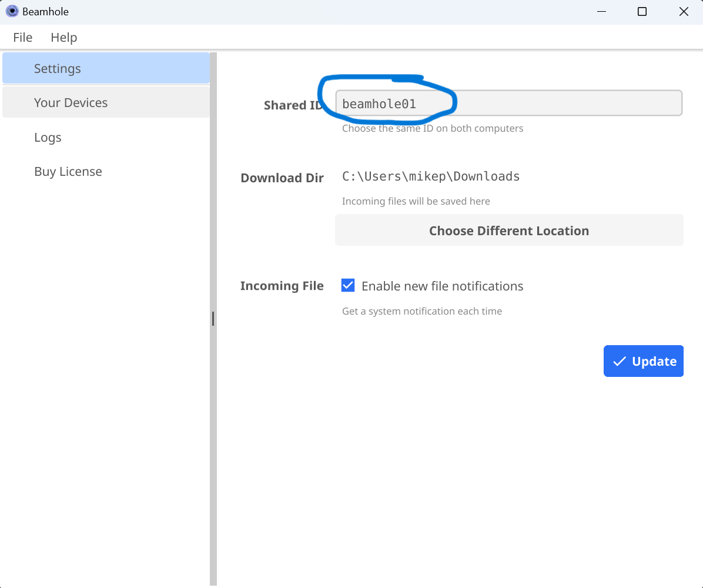The width and height of the screenshot is (703, 588).
Task: Open the Logs section
Action: coord(106,137)
